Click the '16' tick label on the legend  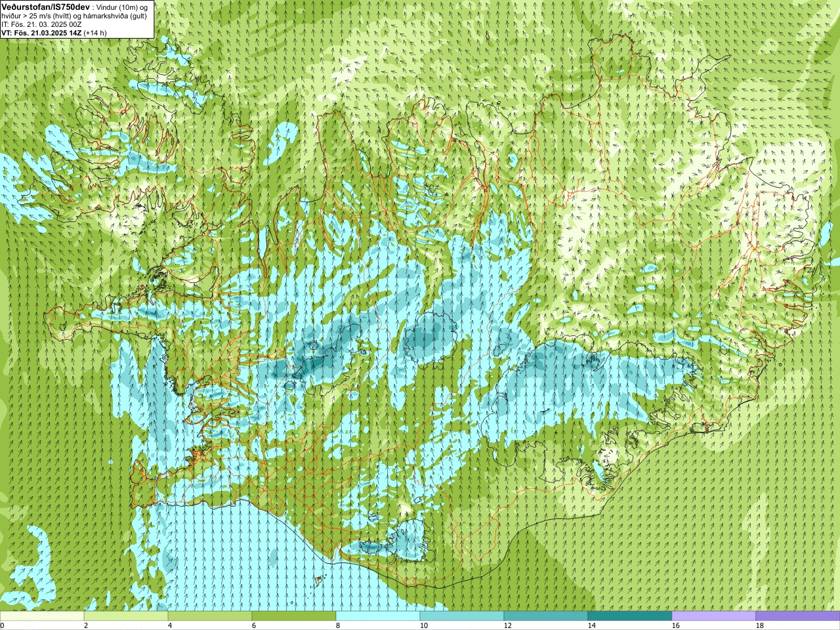pos(676,625)
